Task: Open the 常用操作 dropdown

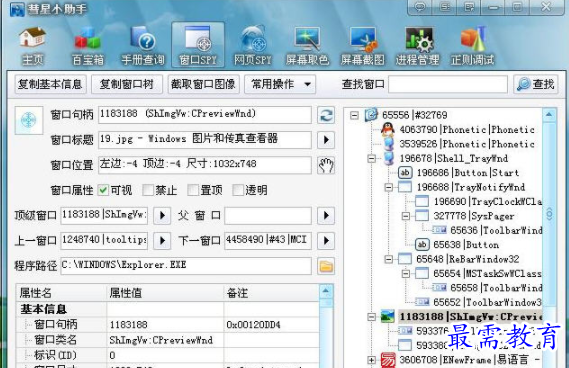Action: [x=280, y=84]
